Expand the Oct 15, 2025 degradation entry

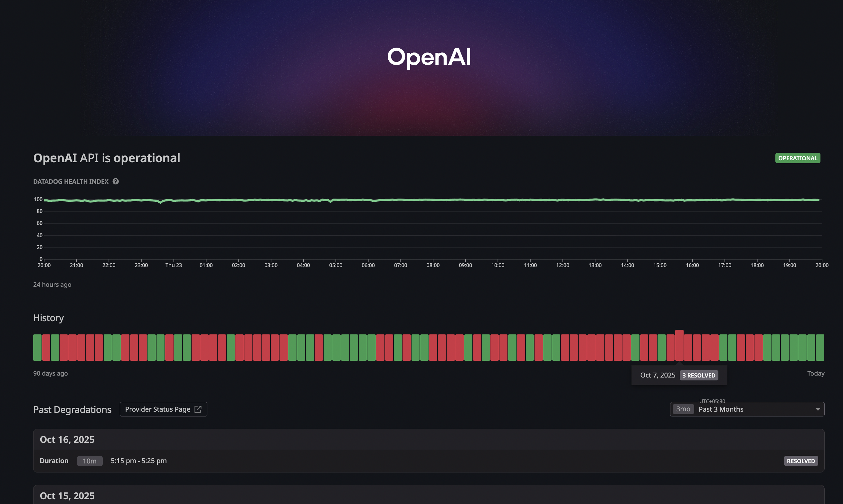point(67,496)
